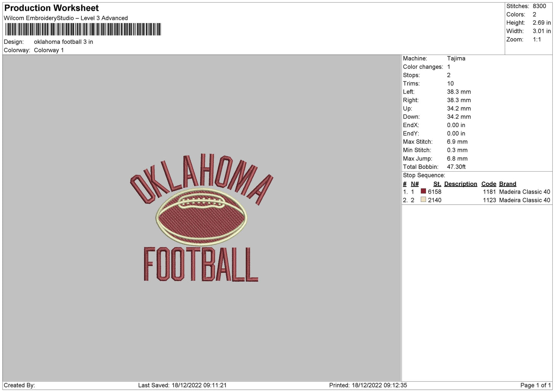555x392 pixels.
Task: Click the 'Colorway 1' value
Action: [49, 50]
